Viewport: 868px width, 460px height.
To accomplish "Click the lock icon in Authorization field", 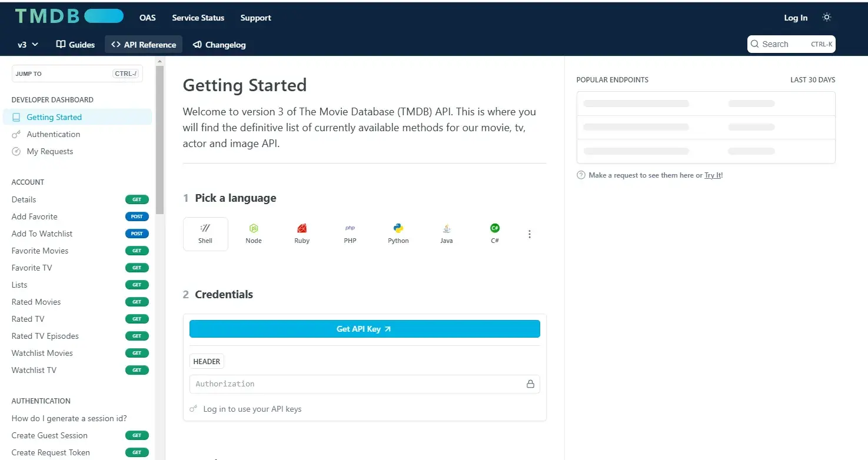I will pyautogui.click(x=530, y=384).
